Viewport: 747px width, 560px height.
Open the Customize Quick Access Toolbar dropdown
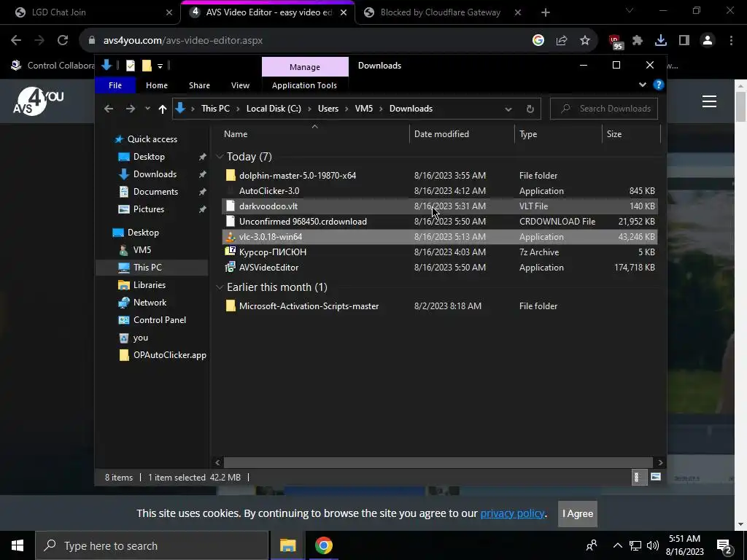(x=160, y=66)
